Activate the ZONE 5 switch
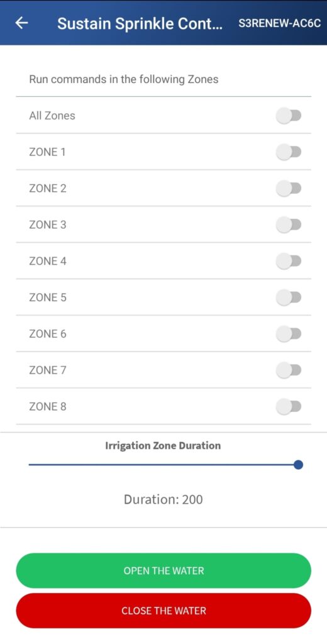327x644 pixels. tap(289, 297)
